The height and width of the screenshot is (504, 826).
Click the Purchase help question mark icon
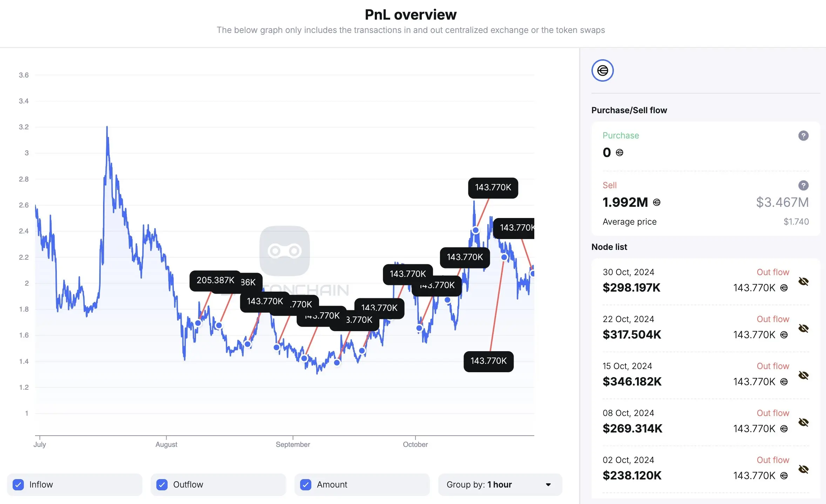click(803, 136)
